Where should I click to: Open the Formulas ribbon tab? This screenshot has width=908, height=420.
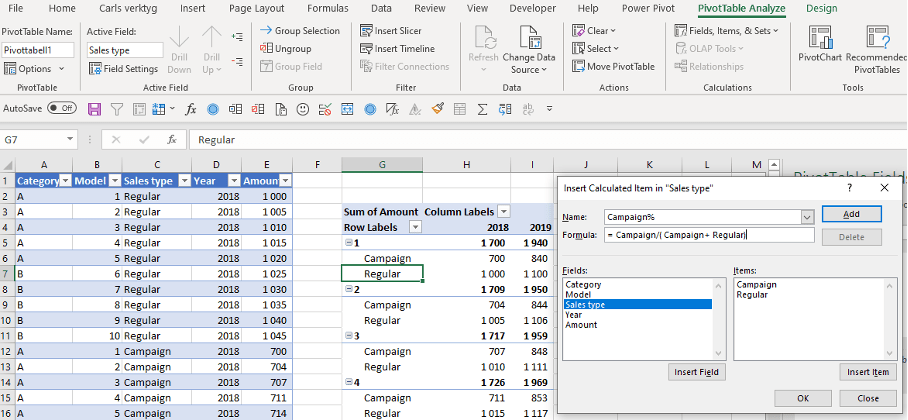pyautogui.click(x=327, y=8)
